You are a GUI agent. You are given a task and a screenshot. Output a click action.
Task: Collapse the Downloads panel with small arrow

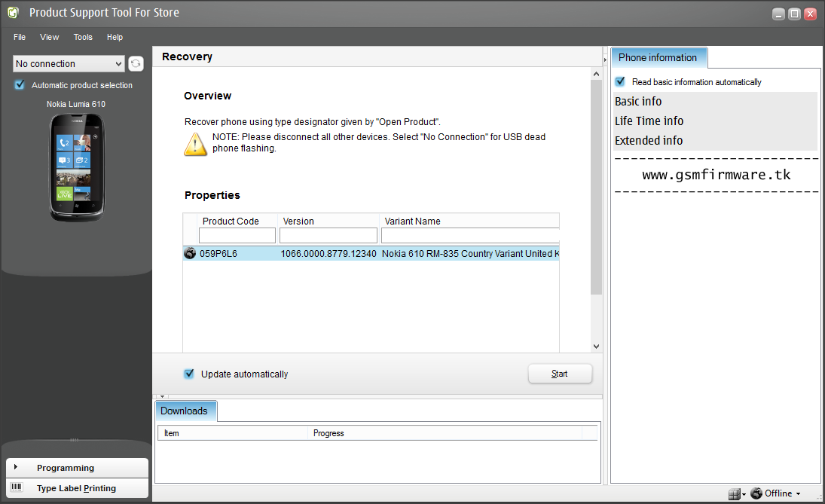(x=162, y=396)
